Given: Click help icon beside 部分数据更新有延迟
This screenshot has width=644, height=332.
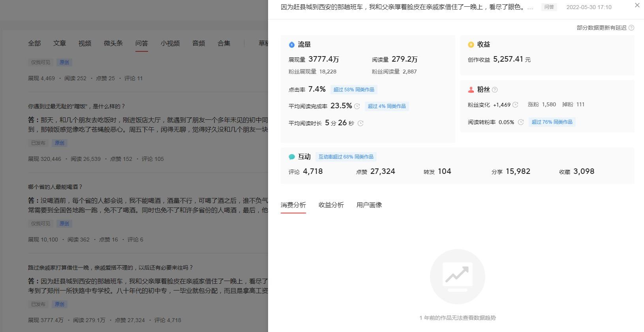Looking at the screenshot, I should [x=631, y=28].
